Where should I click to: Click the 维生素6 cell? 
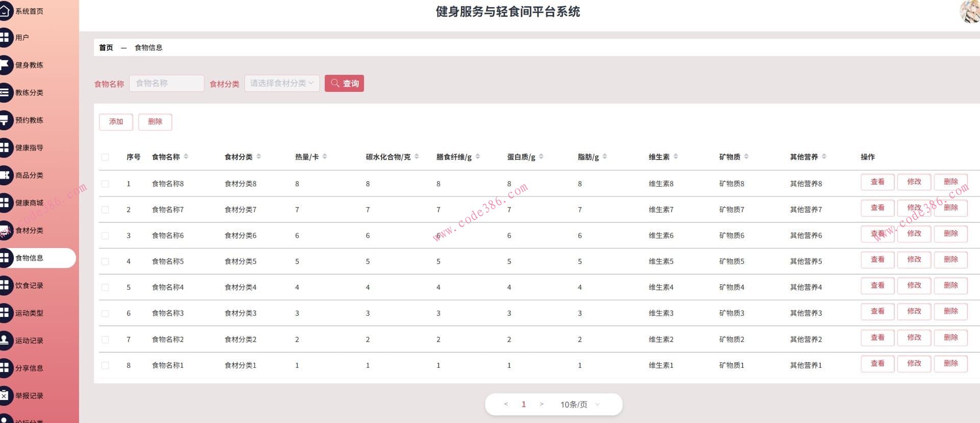click(661, 236)
